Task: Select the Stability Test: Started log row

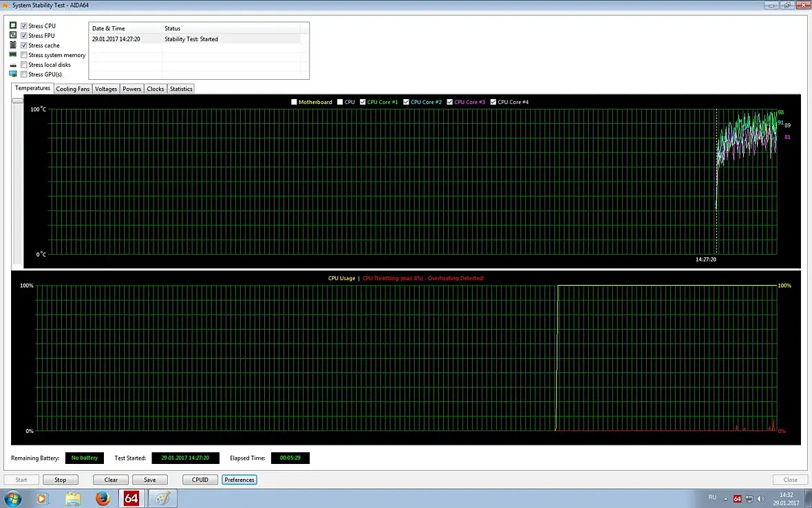Action: pyautogui.click(x=195, y=39)
